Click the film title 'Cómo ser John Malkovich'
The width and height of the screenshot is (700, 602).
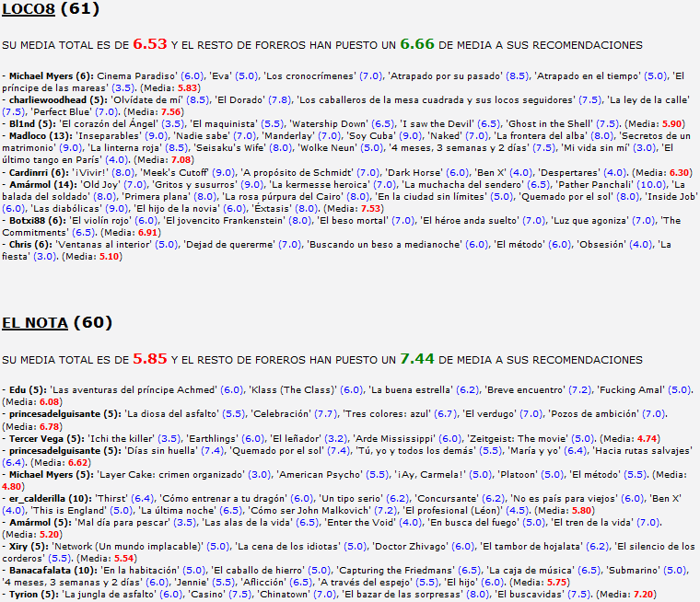309,511
